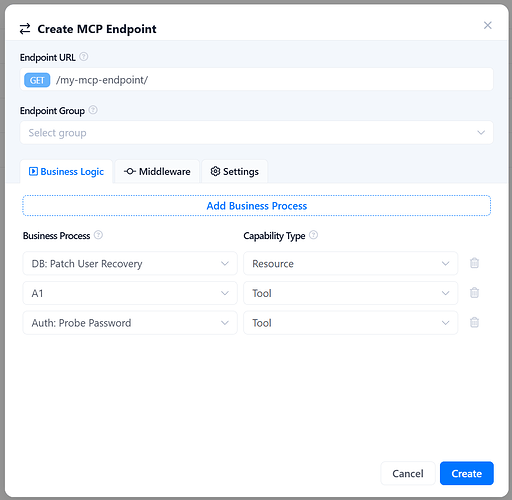This screenshot has height=500, width=512.
Task: Click the Create button
Action: click(x=466, y=473)
